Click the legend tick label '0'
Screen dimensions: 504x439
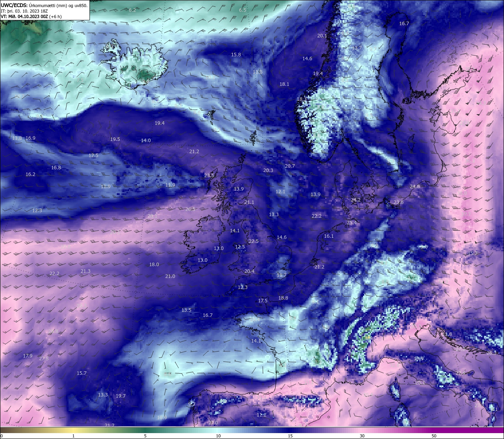click(x=2, y=436)
